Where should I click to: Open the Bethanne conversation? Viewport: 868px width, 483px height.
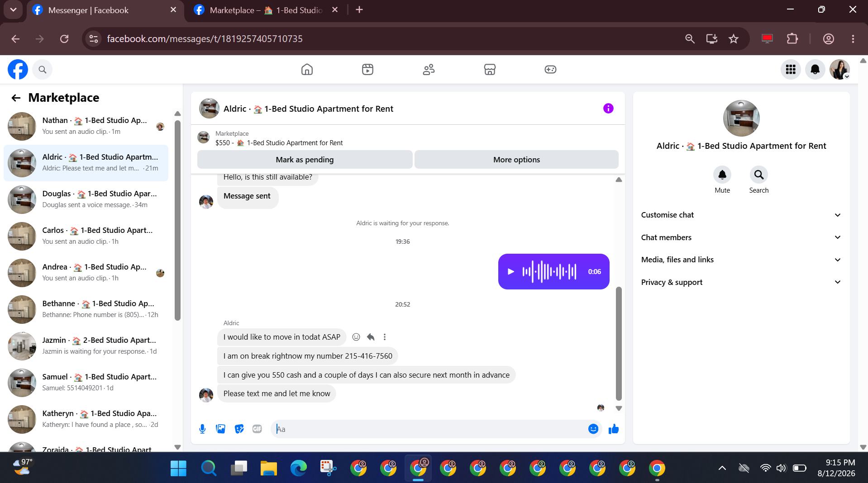point(86,309)
